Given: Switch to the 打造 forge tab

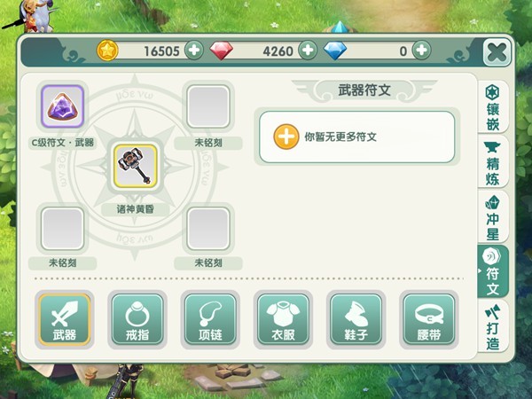Looking at the screenshot, I should point(493,326).
